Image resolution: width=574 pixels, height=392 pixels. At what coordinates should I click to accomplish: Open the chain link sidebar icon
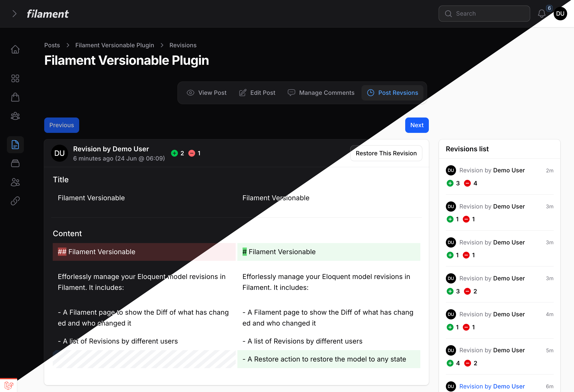tap(15, 201)
